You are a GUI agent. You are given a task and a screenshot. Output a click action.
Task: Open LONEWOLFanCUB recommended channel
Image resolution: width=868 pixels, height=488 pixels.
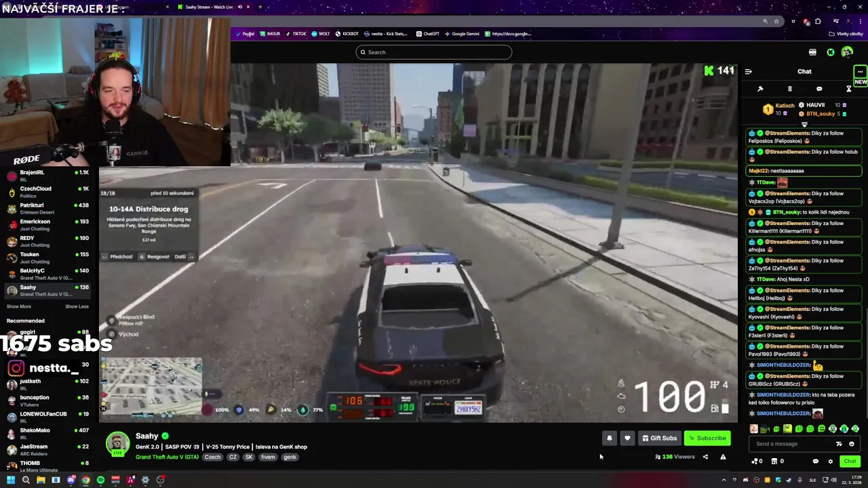46,417
